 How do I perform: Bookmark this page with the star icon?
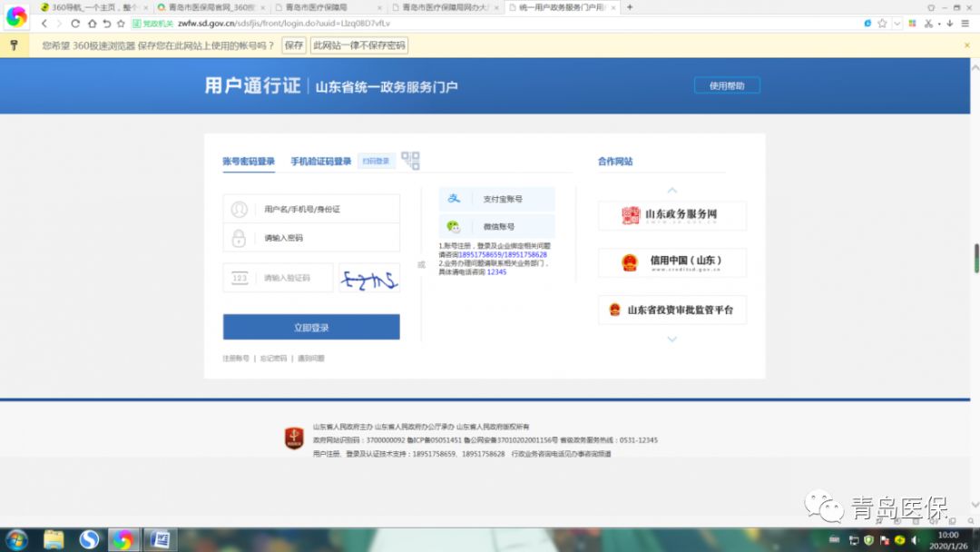[121, 24]
